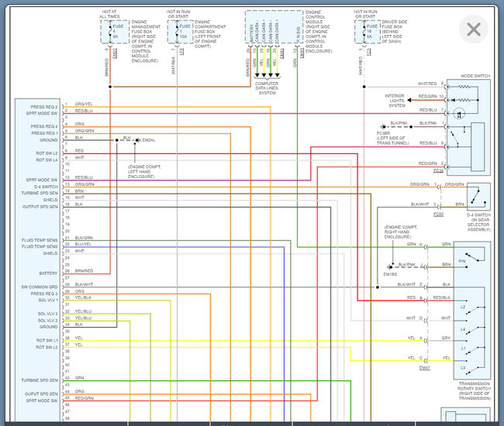The image size is (504, 426).
Task: Click the INTERIOR LIGHTS SYSTEM label
Action: (x=395, y=101)
